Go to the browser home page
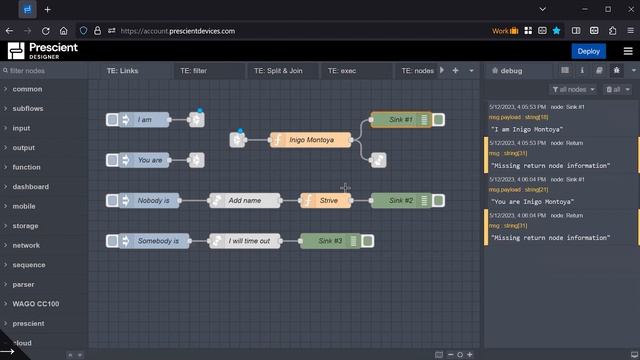Image resolution: width=640 pixels, height=360 pixels. [64, 31]
